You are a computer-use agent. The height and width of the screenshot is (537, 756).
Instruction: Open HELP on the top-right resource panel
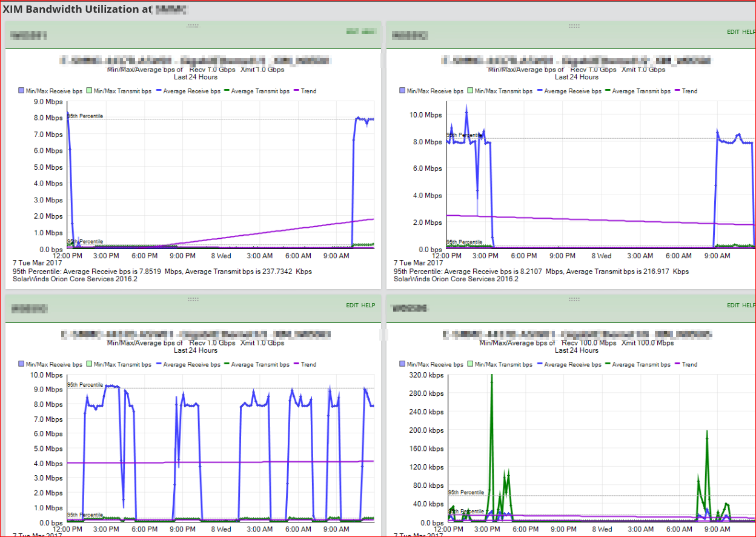click(749, 32)
